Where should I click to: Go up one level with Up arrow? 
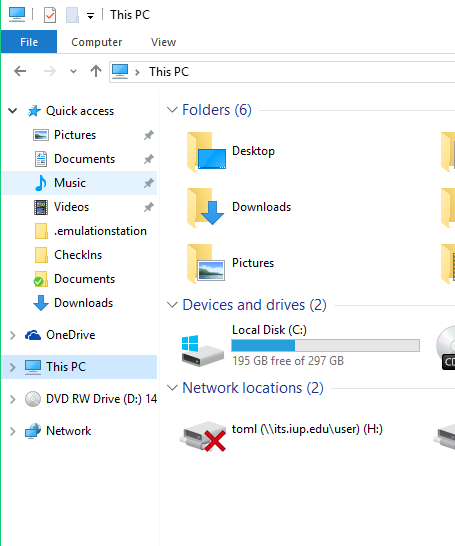[96, 71]
